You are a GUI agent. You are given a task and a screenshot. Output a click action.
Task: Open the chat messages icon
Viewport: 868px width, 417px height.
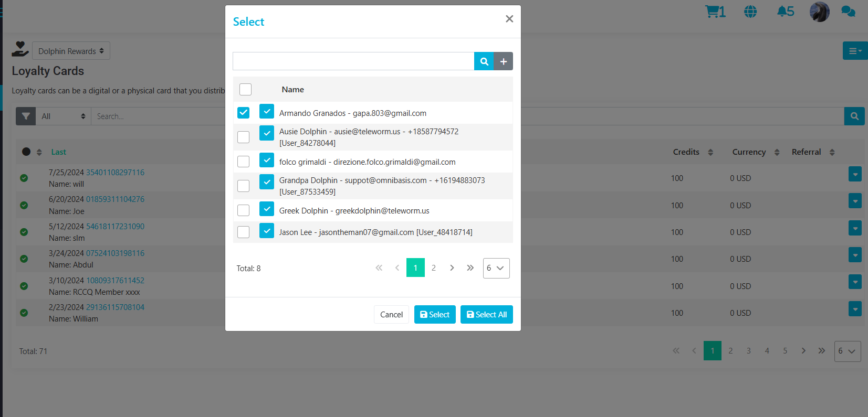tap(848, 12)
